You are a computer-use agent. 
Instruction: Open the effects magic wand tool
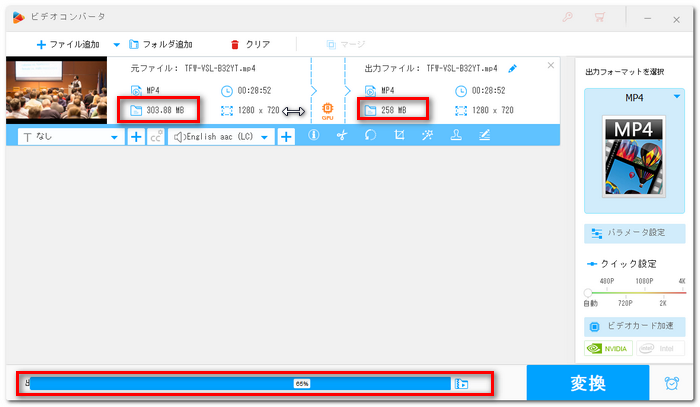(x=427, y=137)
